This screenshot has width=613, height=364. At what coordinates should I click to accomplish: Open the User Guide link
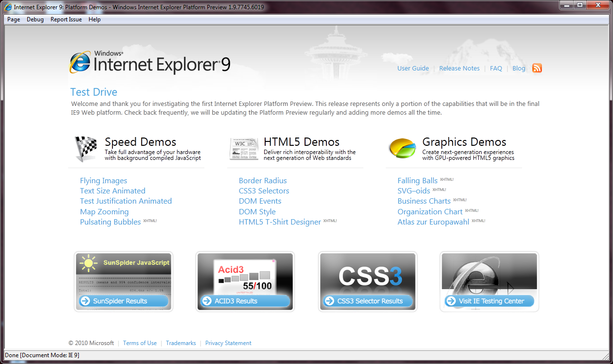413,69
